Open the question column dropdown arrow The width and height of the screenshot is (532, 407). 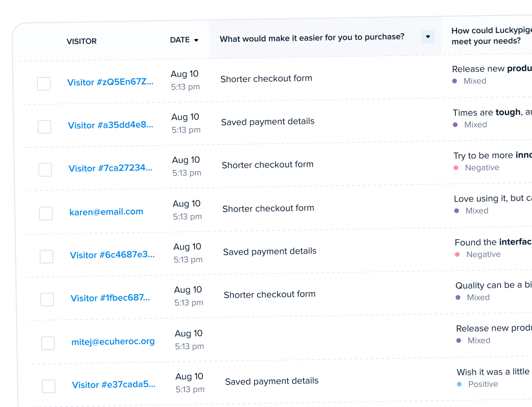(x=428, y=37)
